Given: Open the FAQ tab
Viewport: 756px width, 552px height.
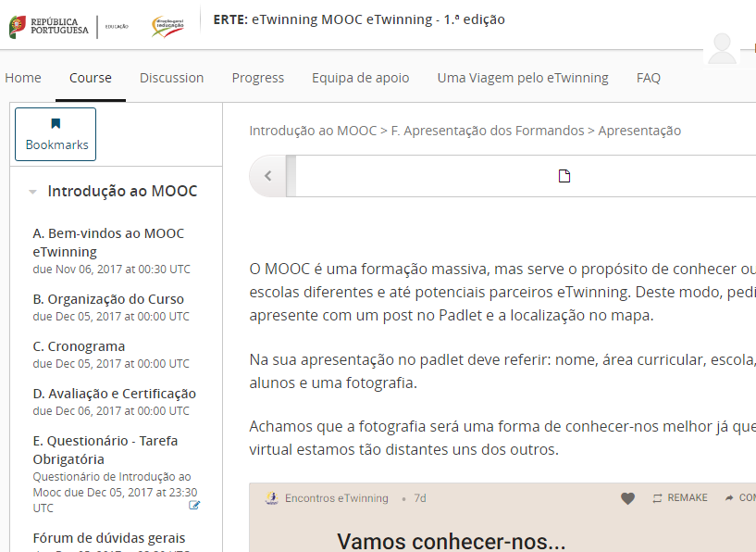Looking at the screenshot, I should pos(649,78).
